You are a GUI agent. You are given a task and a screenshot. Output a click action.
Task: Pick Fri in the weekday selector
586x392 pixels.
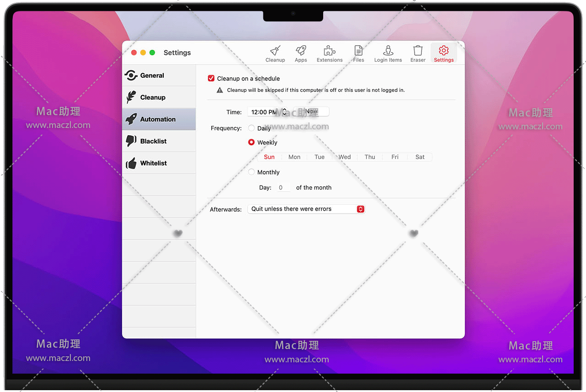click(395, 157)
